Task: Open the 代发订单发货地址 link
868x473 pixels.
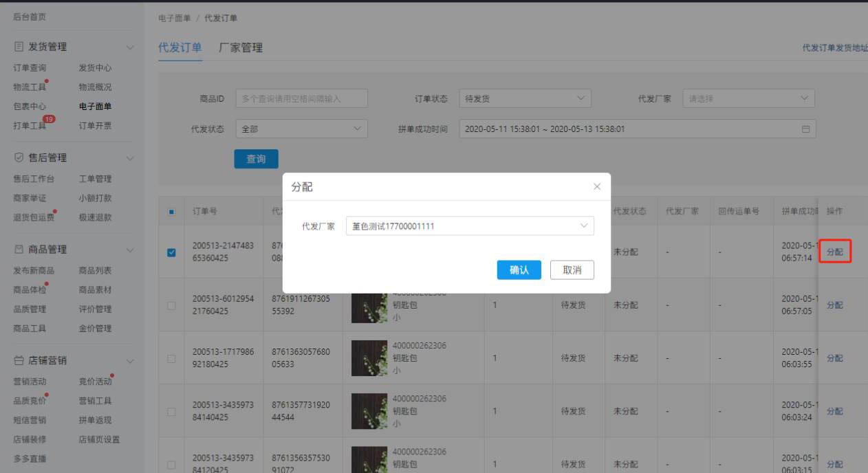Action: pos(835,48)
